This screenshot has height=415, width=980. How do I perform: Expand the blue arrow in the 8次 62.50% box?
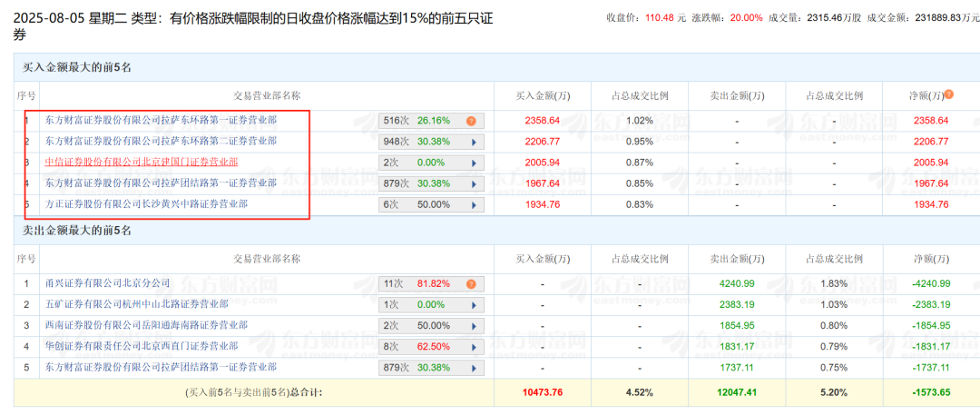pyautogui.click(x=474, y=346)
